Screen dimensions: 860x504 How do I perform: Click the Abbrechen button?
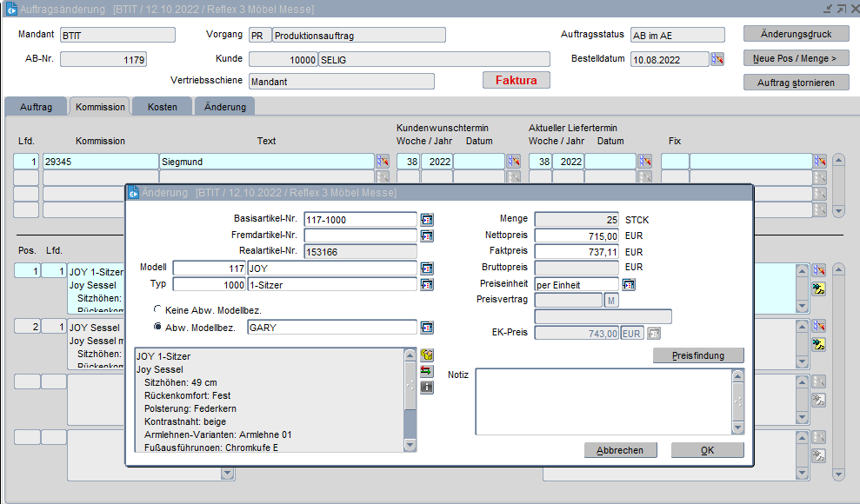pos(620,450)
